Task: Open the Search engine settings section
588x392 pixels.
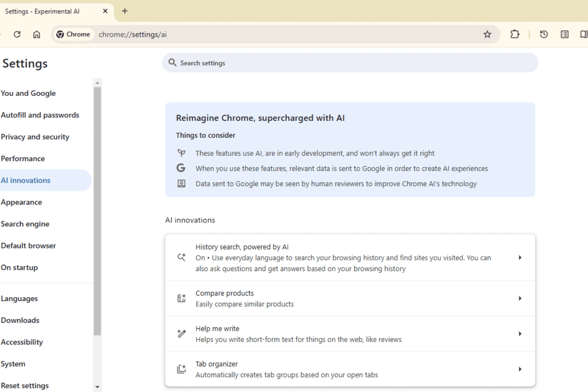Action: (x=25, y=224)
